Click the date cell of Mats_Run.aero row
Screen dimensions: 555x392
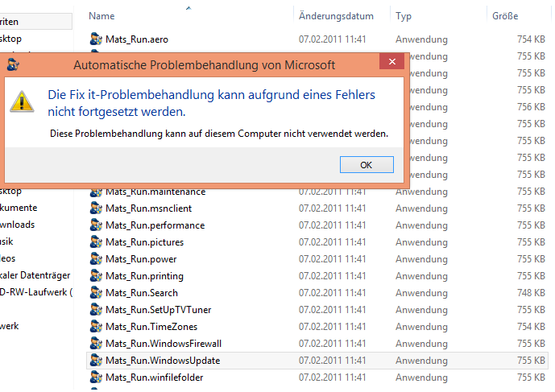[332, 39]
